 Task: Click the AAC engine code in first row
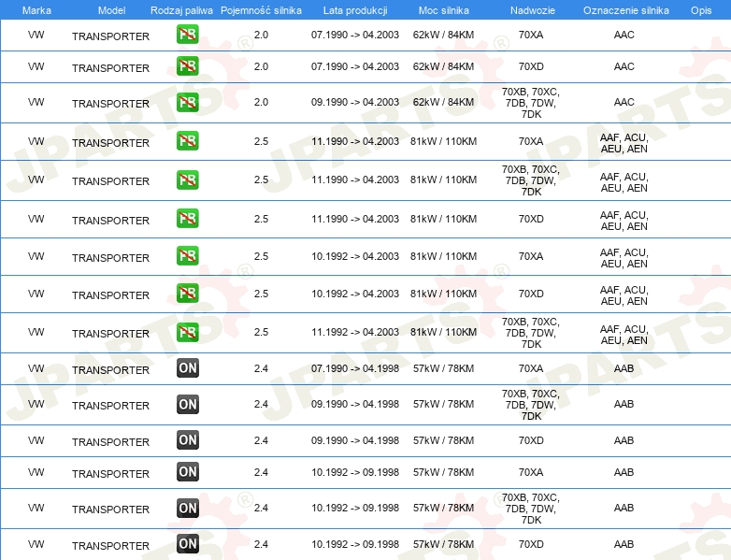[623, 36]
